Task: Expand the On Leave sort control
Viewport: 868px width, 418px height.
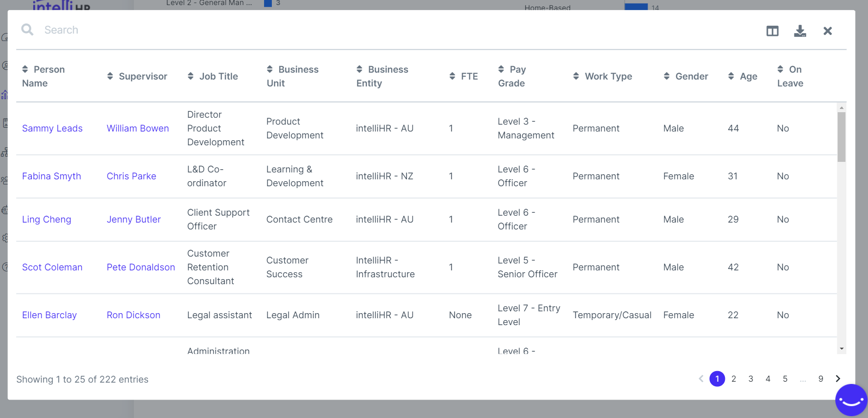Action: click(781, 69)
